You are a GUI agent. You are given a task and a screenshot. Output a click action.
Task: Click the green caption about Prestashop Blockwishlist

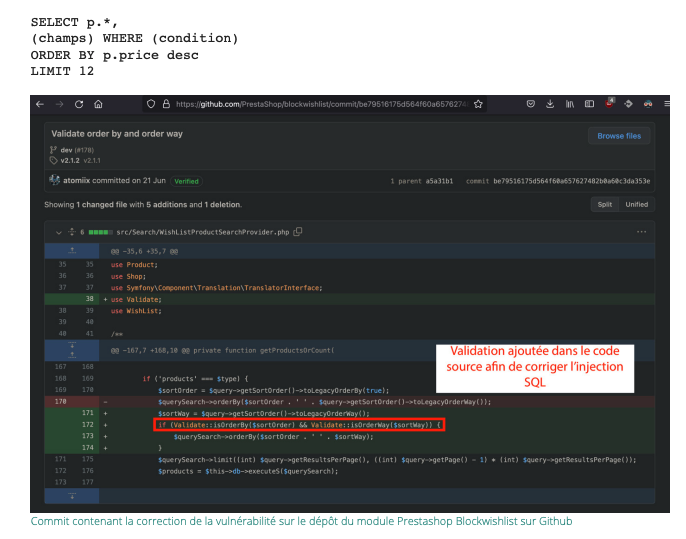point(301,522)
